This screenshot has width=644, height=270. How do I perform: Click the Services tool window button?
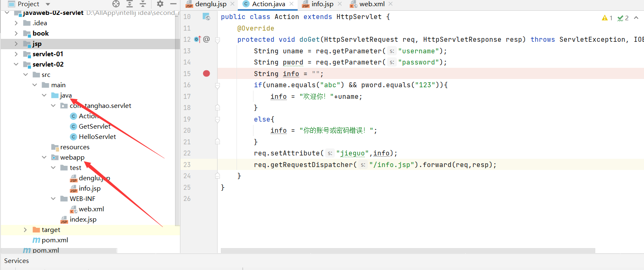point(16,261)
